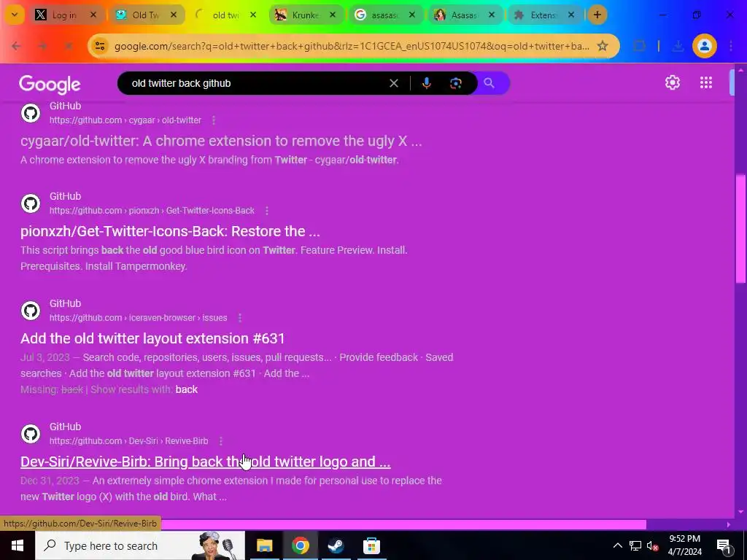Open Chrome downloads

678,46
